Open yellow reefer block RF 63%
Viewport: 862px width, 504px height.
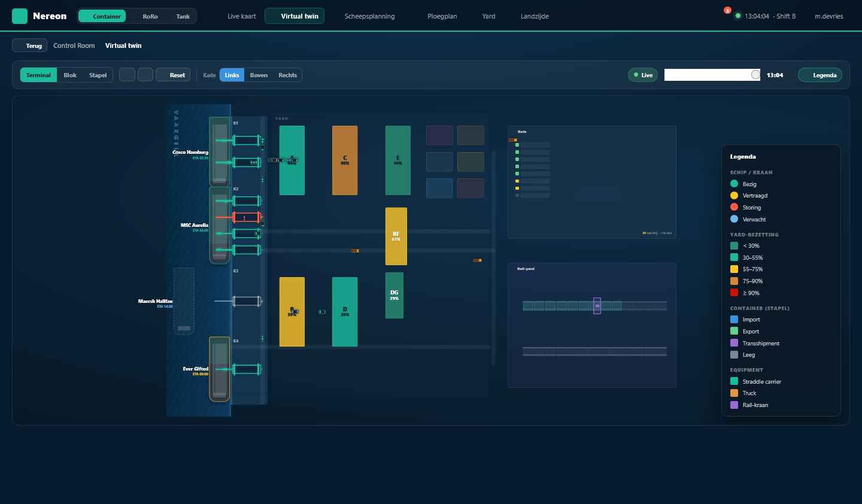point(396,236)
